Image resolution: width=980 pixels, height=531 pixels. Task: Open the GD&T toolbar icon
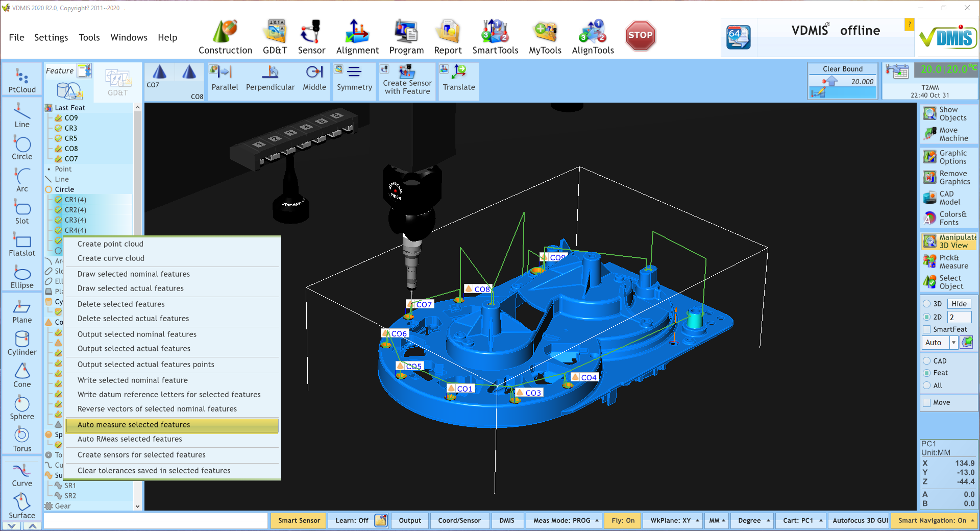pos(275,37)
